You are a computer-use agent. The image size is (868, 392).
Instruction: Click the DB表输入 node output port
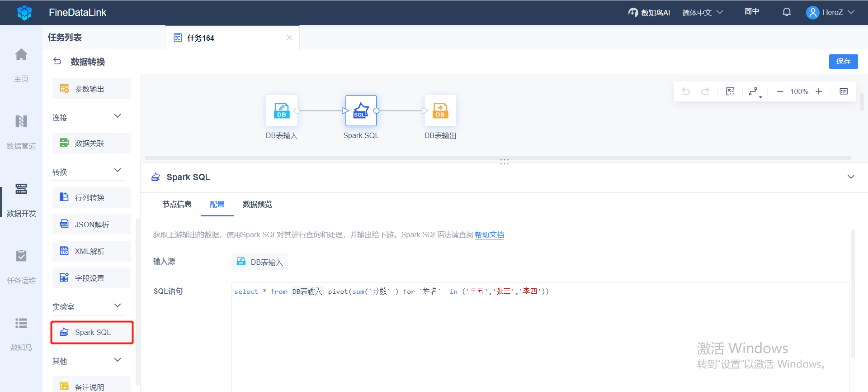tap(297, 110)
